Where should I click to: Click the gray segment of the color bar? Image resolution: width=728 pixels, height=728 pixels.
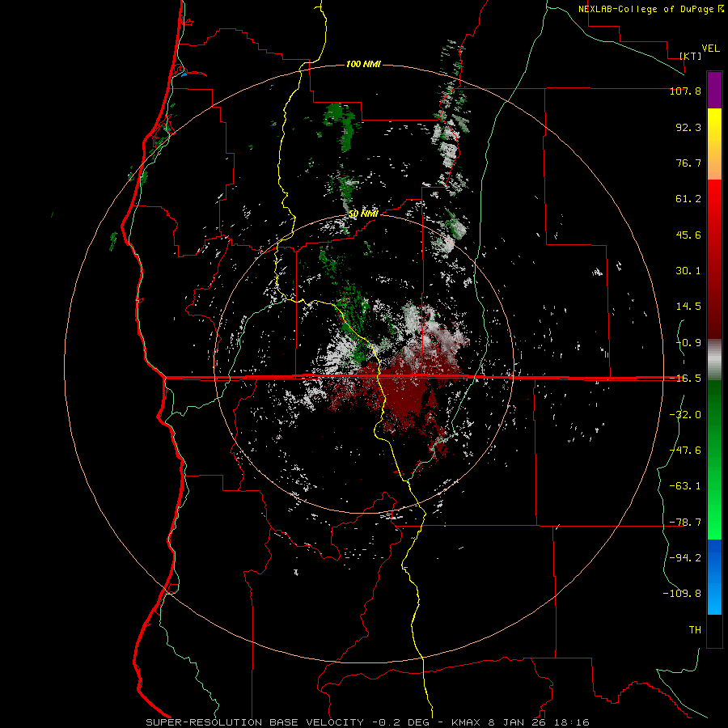pos(714,360)
